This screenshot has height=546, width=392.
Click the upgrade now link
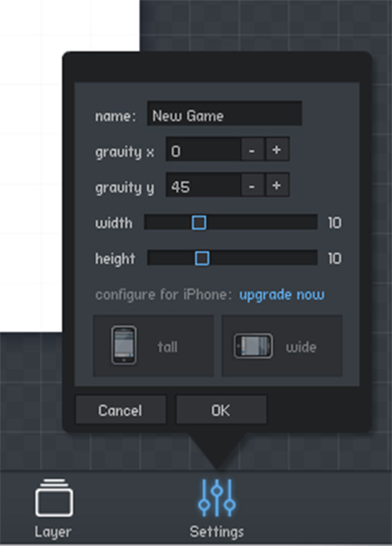click(282, 295)
